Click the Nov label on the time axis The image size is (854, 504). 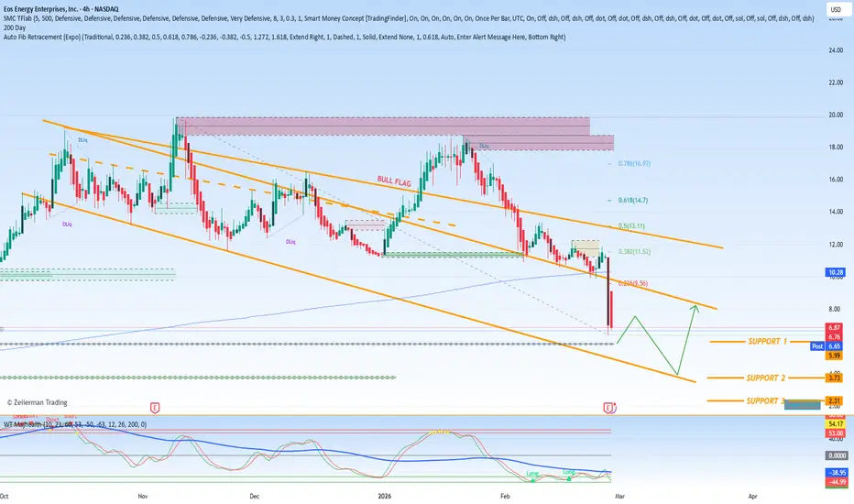click(x=143, y=496)
